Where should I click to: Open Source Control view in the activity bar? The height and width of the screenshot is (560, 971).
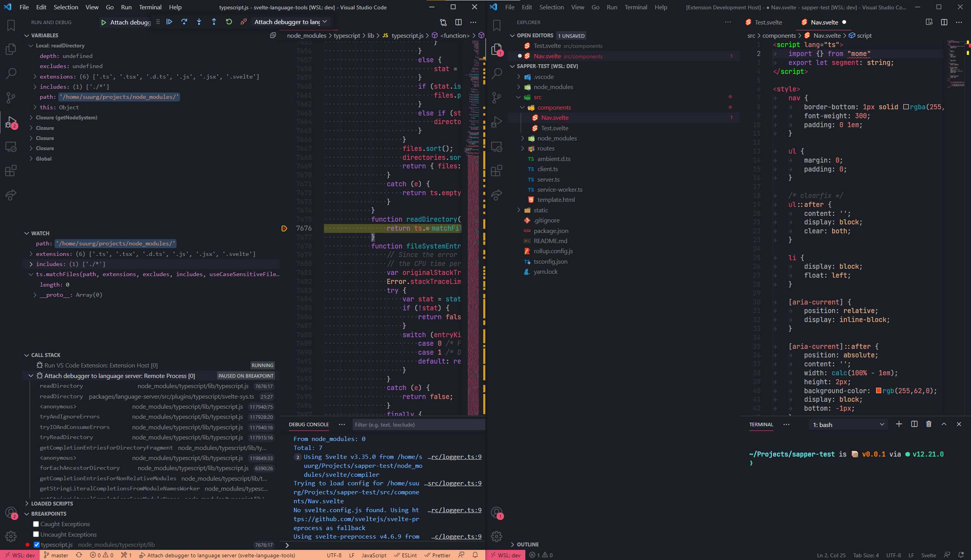click(10, 98)
